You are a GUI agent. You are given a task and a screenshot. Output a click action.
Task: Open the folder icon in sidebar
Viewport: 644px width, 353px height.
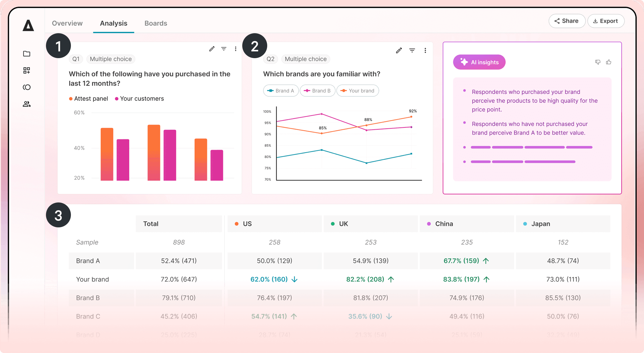(27, 54)
